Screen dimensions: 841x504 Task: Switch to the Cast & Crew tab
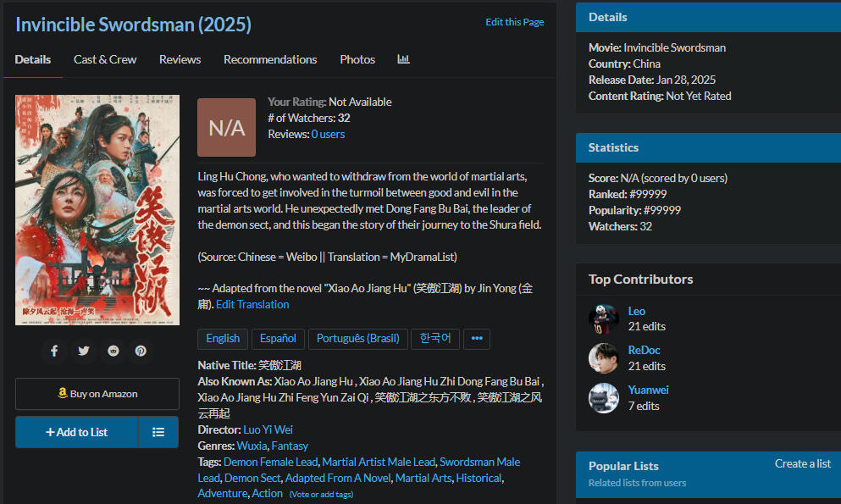point(105,59)
